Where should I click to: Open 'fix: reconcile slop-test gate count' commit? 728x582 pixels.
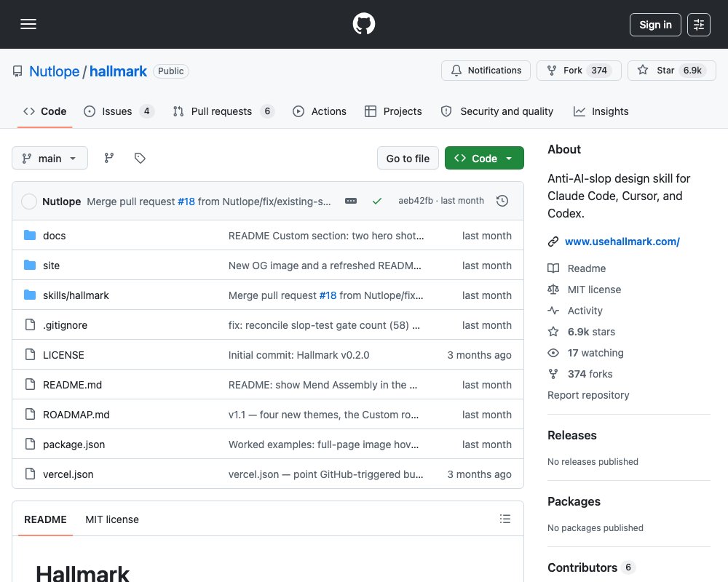coord(324,325)
